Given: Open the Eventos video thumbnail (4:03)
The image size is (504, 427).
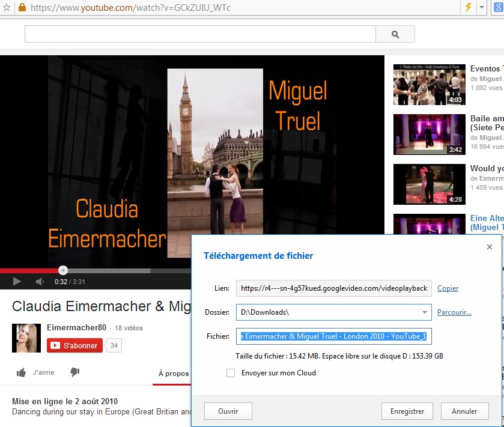Looking at the screenshot, I should (x=429, y=85).
